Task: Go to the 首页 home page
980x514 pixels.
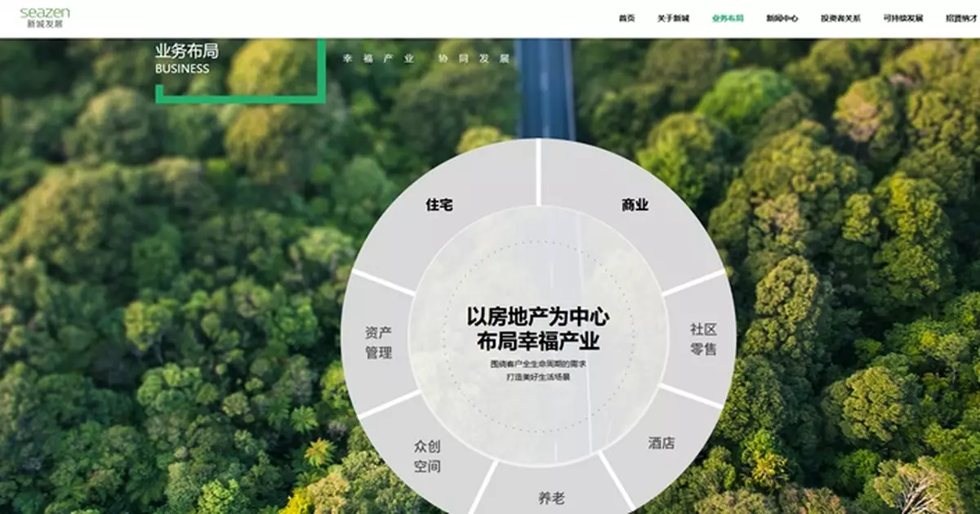Action: pyautogui.click(x=626, y=18)
